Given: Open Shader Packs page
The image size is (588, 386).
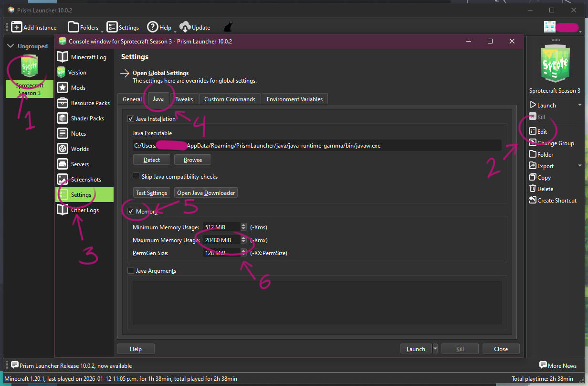Looking at the screenshot, I should 87,118.
